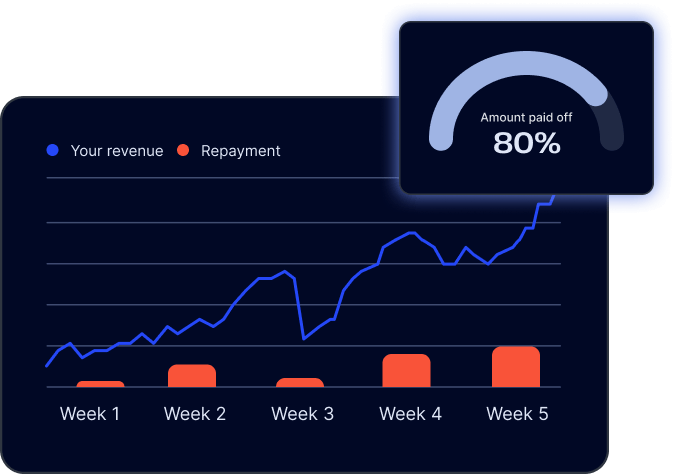Click the blue Your revenue legend dot

pos(53,150)
